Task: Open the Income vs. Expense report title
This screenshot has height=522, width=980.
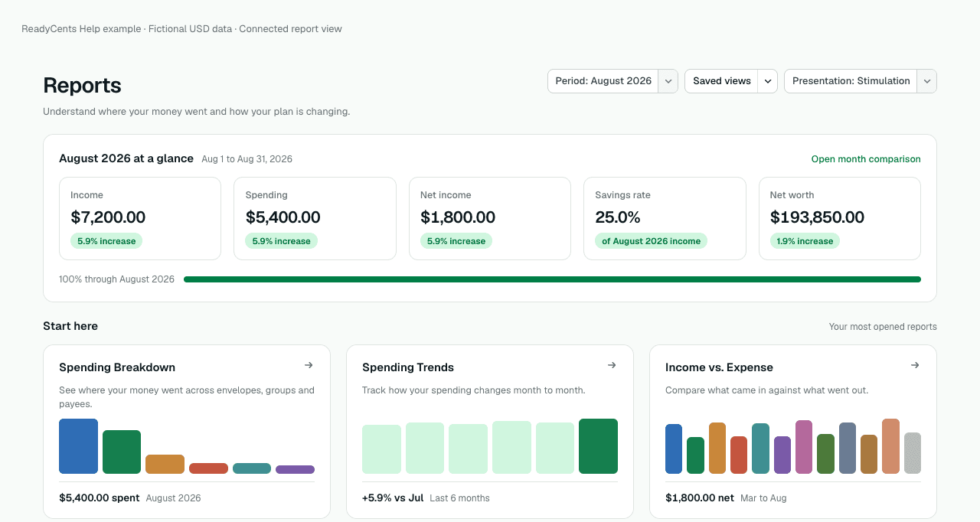Action: (719, 367)
